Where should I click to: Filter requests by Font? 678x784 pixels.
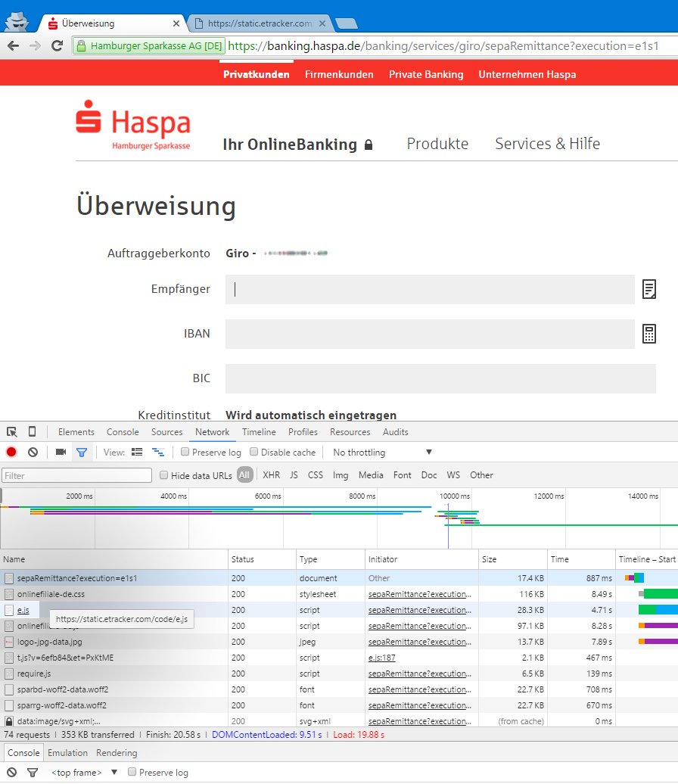click(x=403, y=475)
